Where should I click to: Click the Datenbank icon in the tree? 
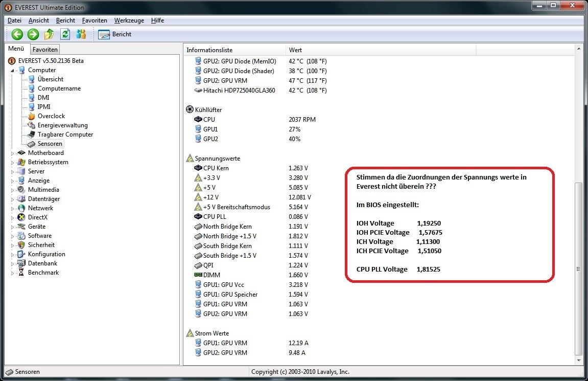click(x=22, y=263)
